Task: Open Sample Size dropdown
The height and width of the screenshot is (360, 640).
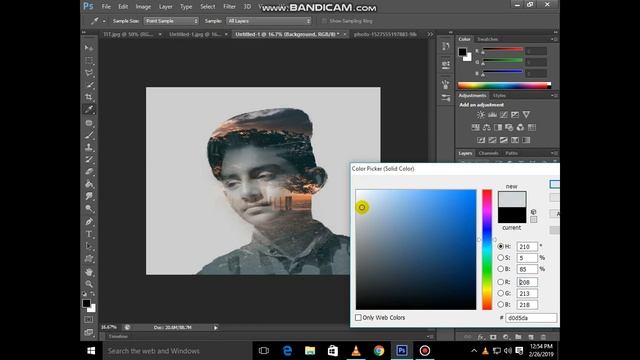Action: click(x=171, y=21)
